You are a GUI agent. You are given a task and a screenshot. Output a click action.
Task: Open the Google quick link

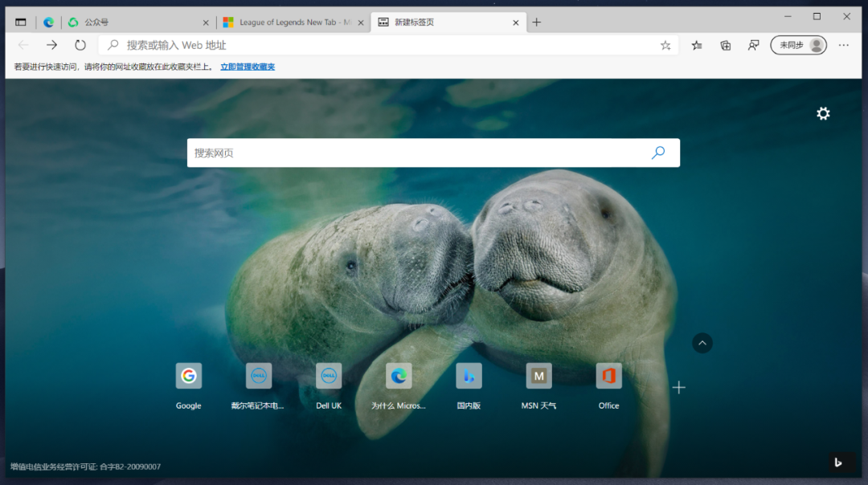188,386
